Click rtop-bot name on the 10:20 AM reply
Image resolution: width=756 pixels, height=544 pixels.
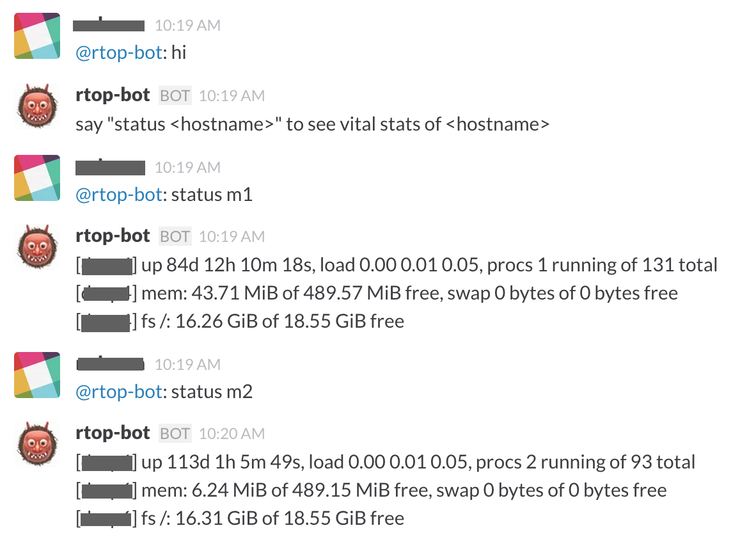click(113, 433)
